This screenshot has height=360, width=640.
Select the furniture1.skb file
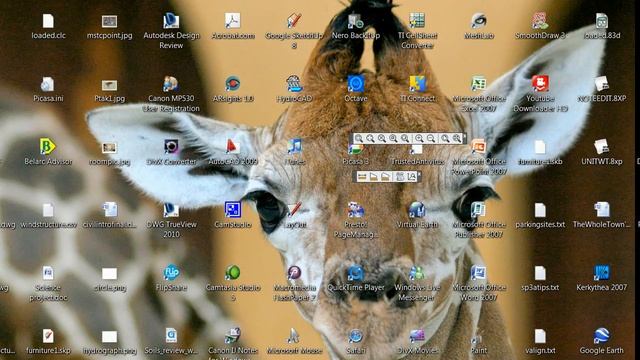540,147
